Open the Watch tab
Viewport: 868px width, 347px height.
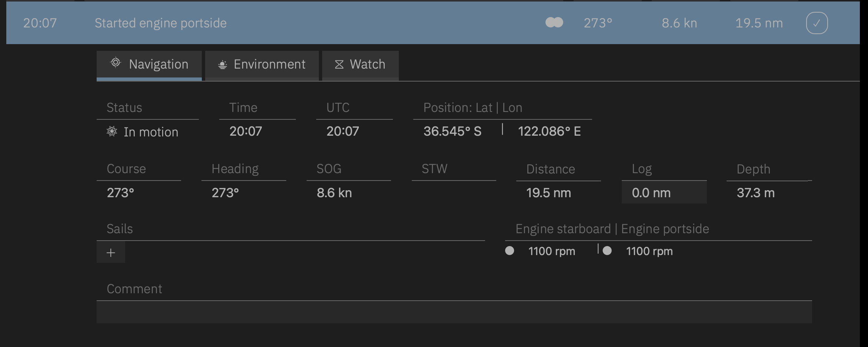point(360,65)
